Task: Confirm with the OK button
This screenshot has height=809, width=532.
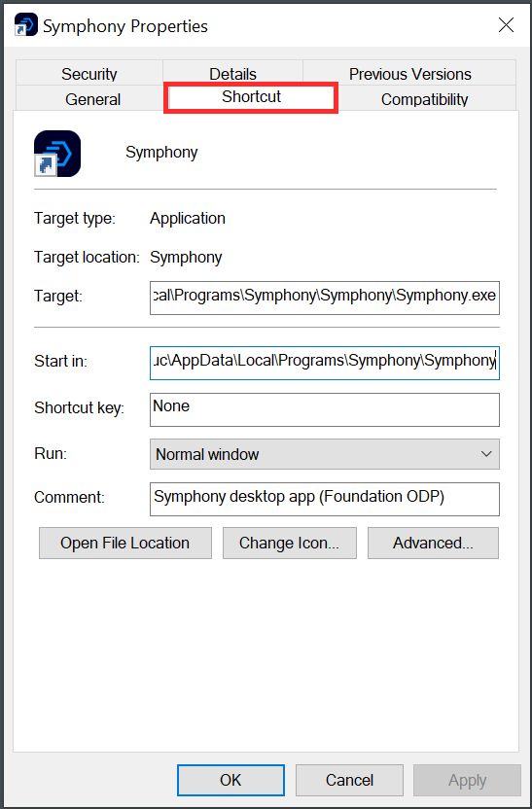Action: [x=231, y=780]
